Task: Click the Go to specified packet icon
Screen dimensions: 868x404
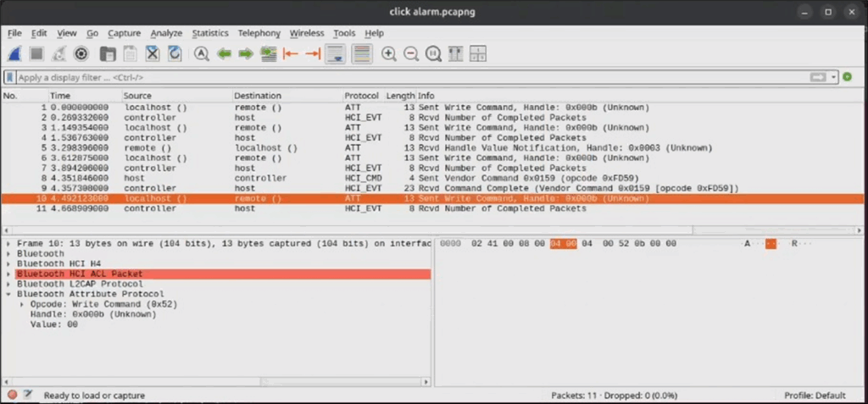Action: tap(269, 53)
